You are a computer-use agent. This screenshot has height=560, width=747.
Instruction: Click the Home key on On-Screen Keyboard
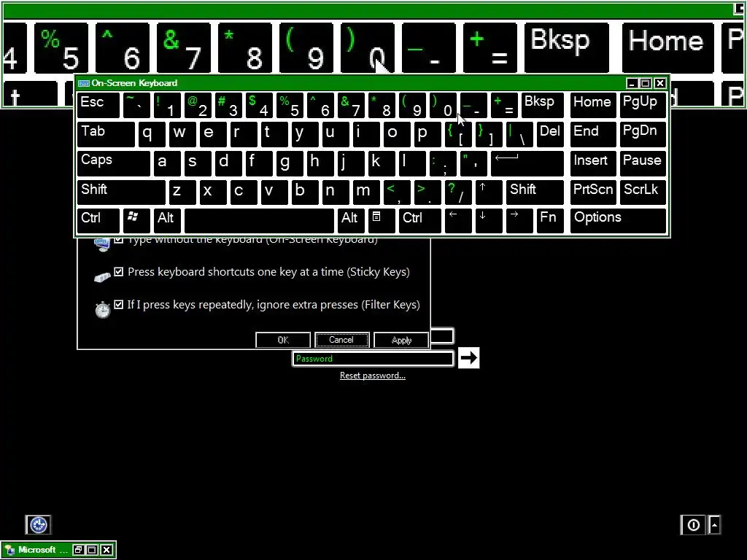(x=592, y=105)
